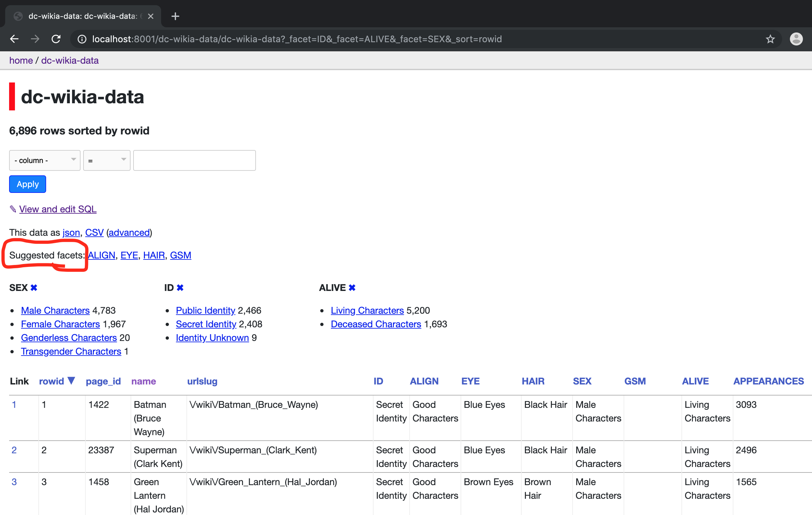Viewport: 812px width, 515px height.
Task: Open View and edit SQL link
Action: pyautogui.click(x=58, y=209)
